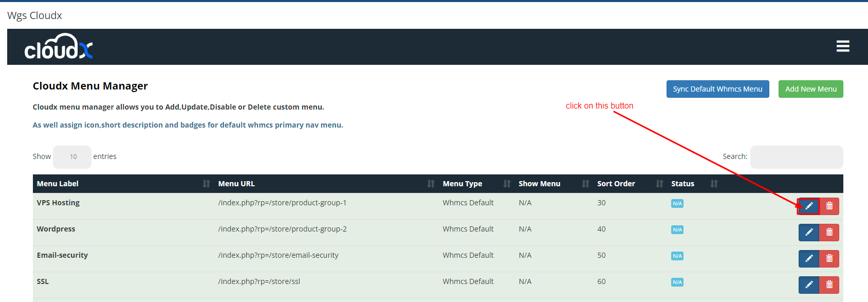The height and width of the screenshot is (302, 868).
Task: Click the N/A status badge for VPS Hosting
Action: 677,204
